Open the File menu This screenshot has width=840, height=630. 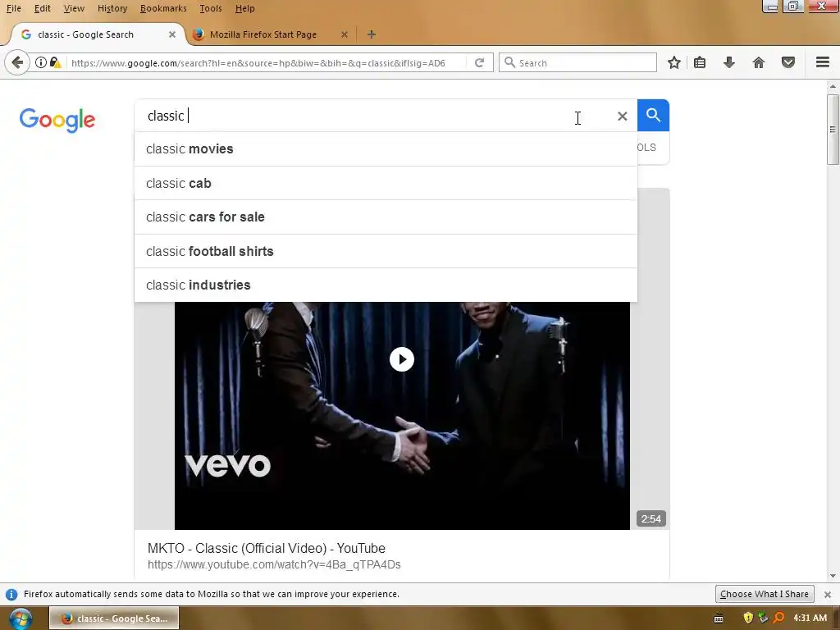tap(13, 8)
